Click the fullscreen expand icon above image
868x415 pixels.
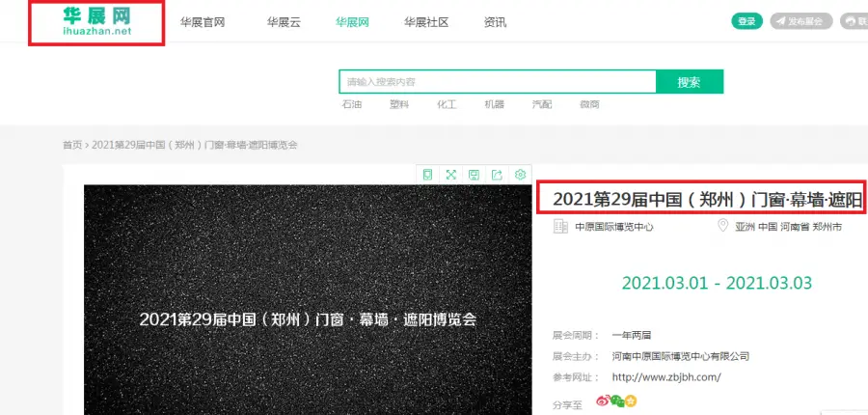[x=450, y=175]
